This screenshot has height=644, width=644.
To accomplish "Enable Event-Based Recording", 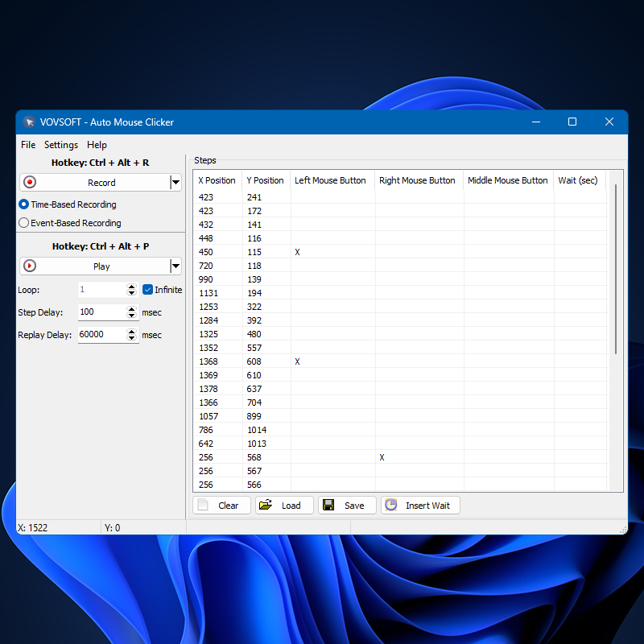I will tap(23, 223).
